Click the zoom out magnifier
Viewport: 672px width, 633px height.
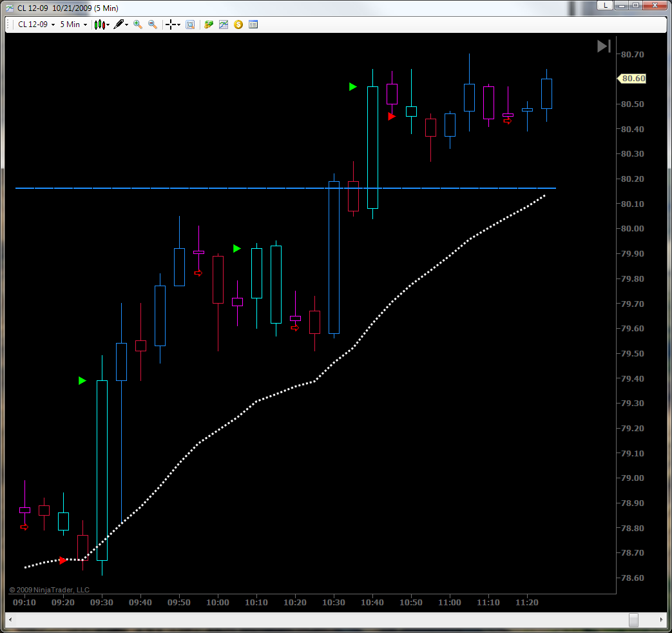point(153,24)
